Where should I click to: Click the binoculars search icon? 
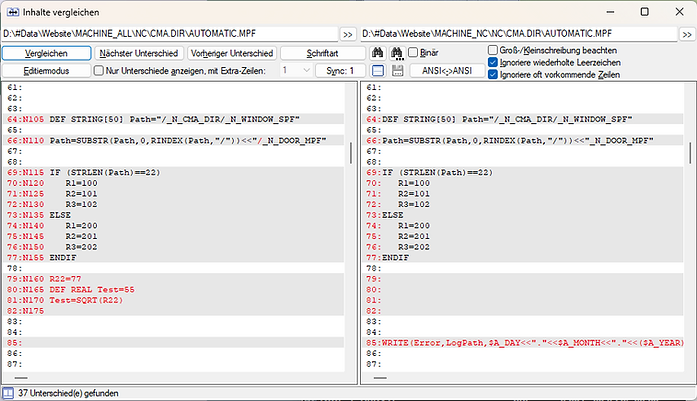378,53
